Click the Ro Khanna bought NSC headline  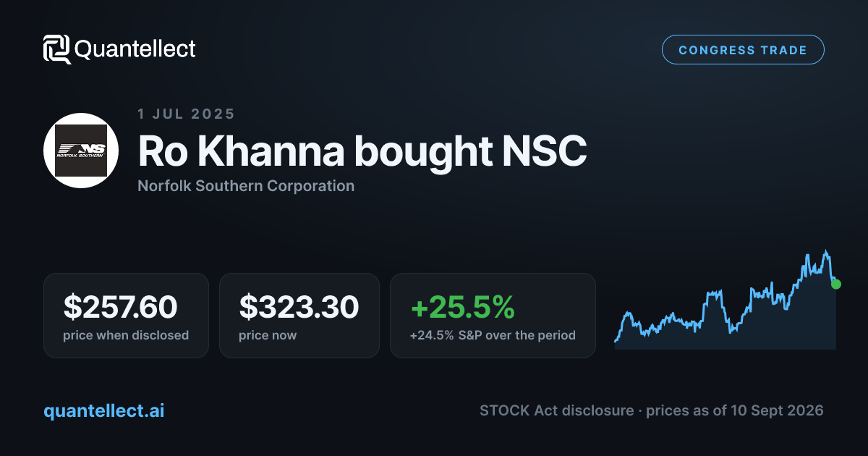coord(362,151)
